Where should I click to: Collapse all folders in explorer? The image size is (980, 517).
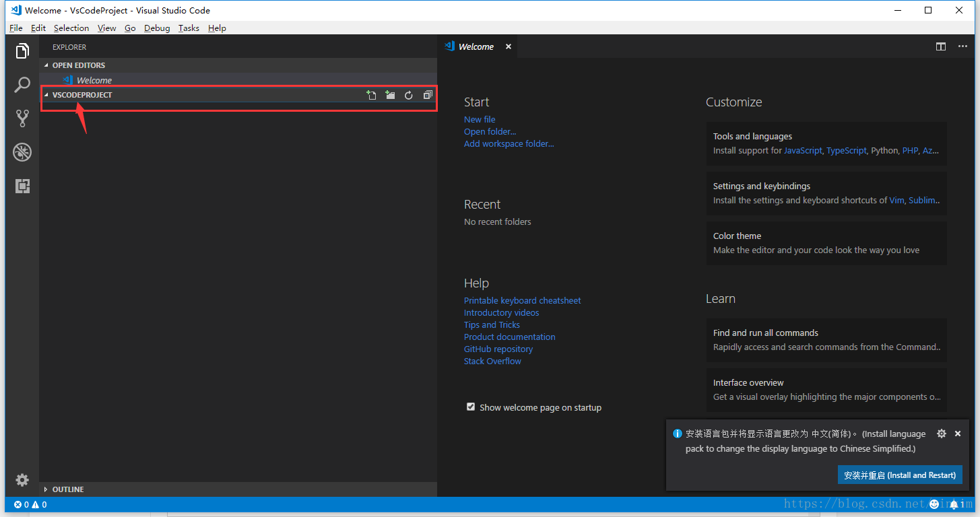pyautogui.click(x=427, y=96)
